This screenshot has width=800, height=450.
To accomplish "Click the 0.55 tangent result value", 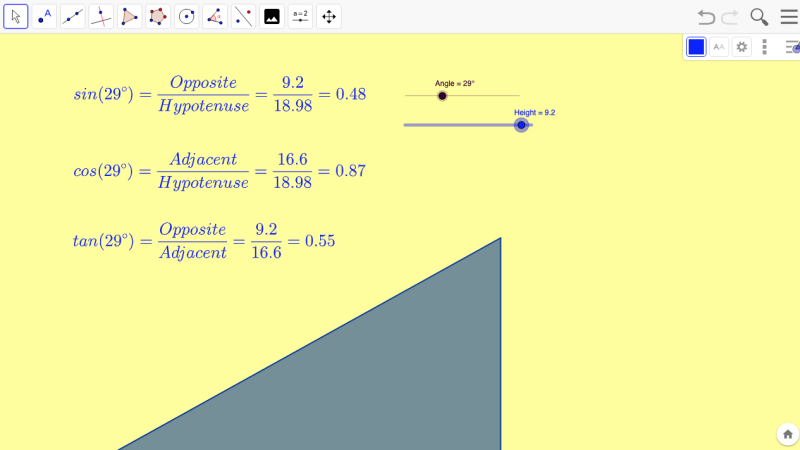I will (x=320, y=241).
